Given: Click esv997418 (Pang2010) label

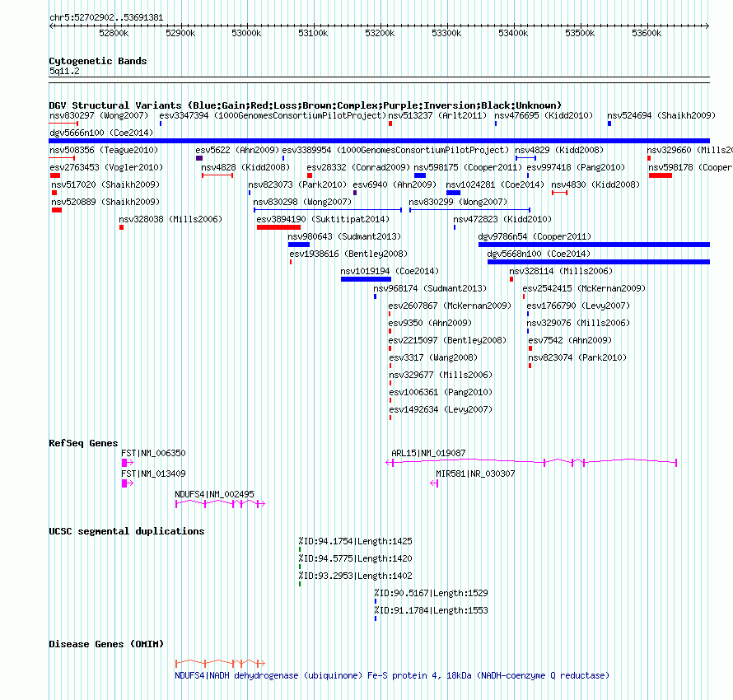Looking at the screenshot, I should click(x=576, y=167).
